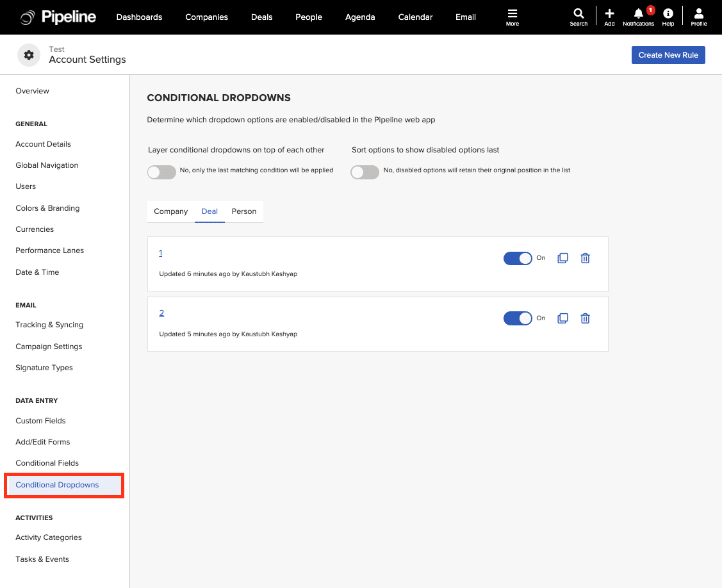Image resolution: width=722 pixels, height=588 pixels.
Task: Enable layering conditional dropdowns on each other
Action: coord(161,172)
